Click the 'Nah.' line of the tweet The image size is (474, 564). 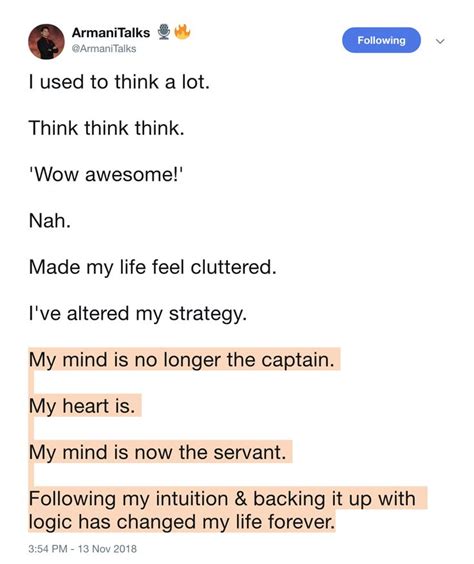(x=50, y=220)
